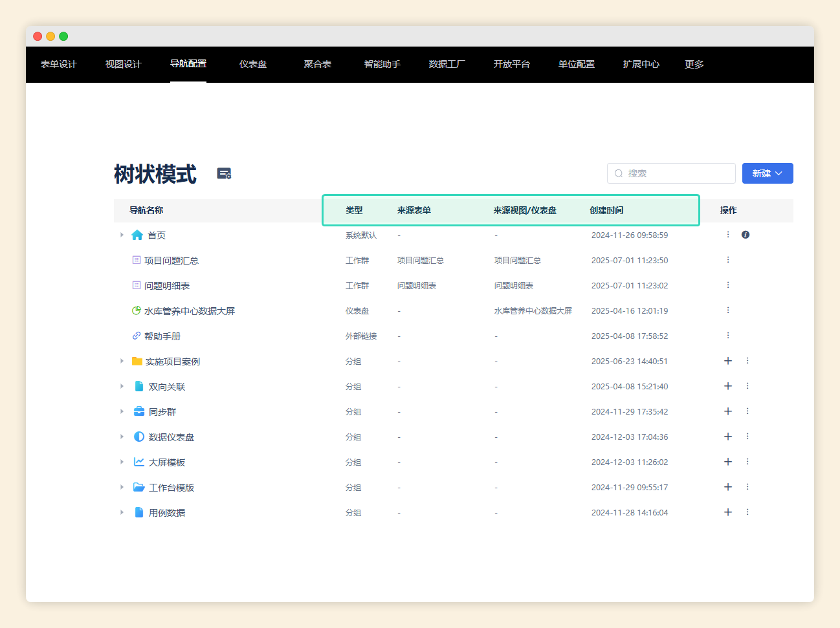Expand the 双向关联 group
The width and height of the screenshot is (840, 628).
click(x=122, y=386)
